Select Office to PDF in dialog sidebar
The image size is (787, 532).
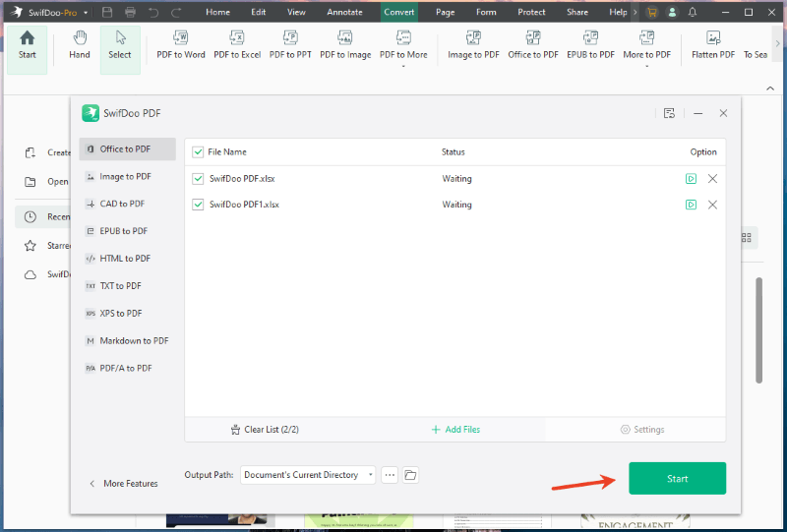(128, 149)
